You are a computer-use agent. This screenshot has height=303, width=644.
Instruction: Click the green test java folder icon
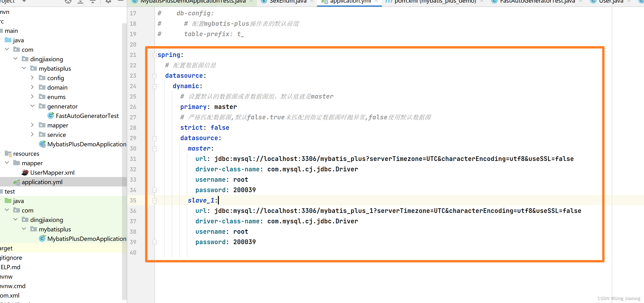coord(8,201)
